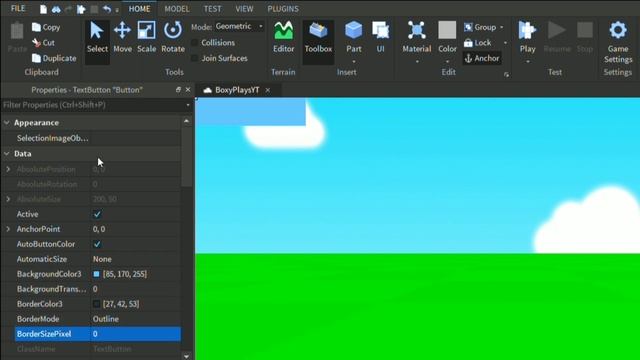Viewport: 640px width, 360px height.
Task: Undock the Properties panel
Action: coord(178,89)
